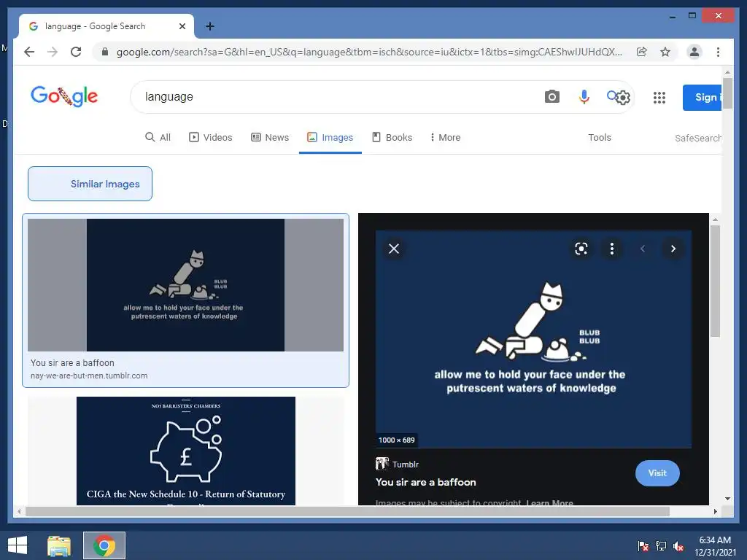Click the Visit button

point(657,472)
